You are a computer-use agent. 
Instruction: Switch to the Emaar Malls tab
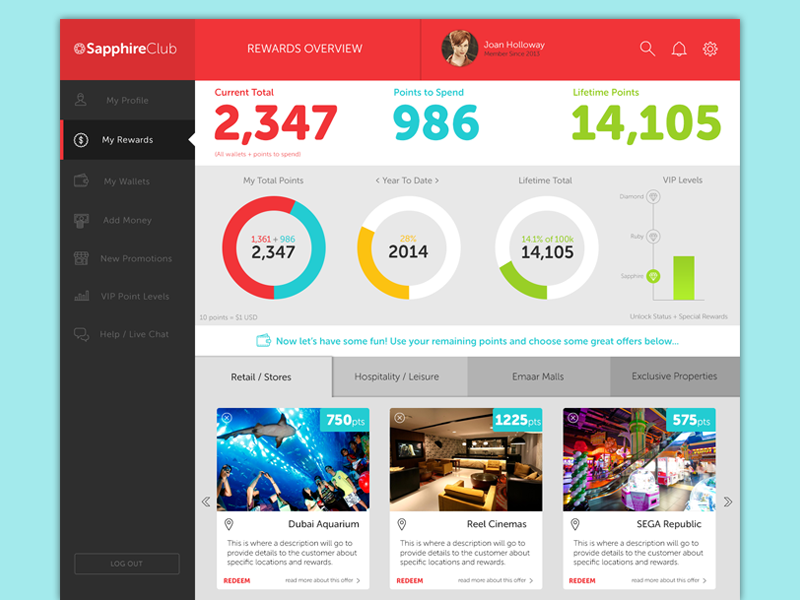(x=538, y=377)
